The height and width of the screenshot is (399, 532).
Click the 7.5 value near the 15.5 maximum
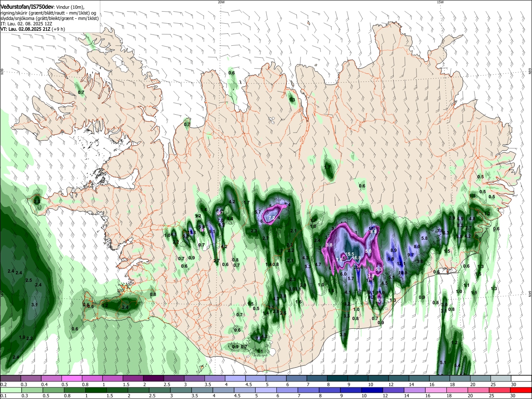coord(339,260)
